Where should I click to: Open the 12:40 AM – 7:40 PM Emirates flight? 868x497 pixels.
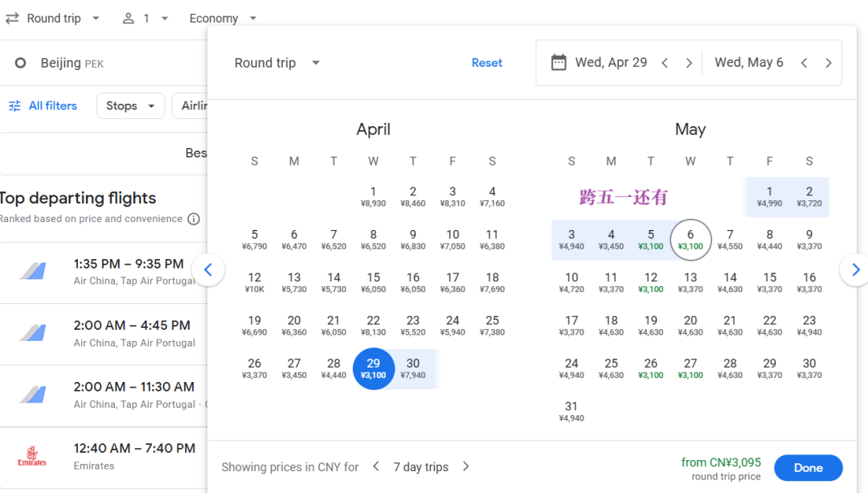pos(104,457)
